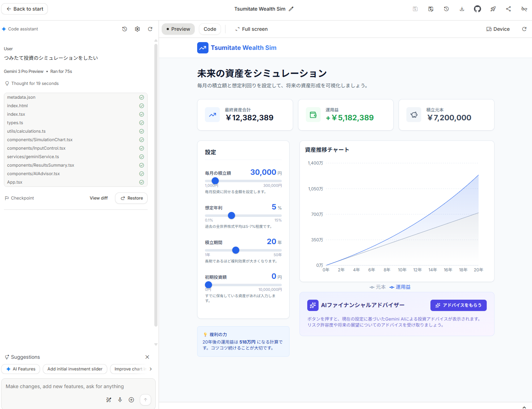Open Code assistant settings gear

(137, 29)
